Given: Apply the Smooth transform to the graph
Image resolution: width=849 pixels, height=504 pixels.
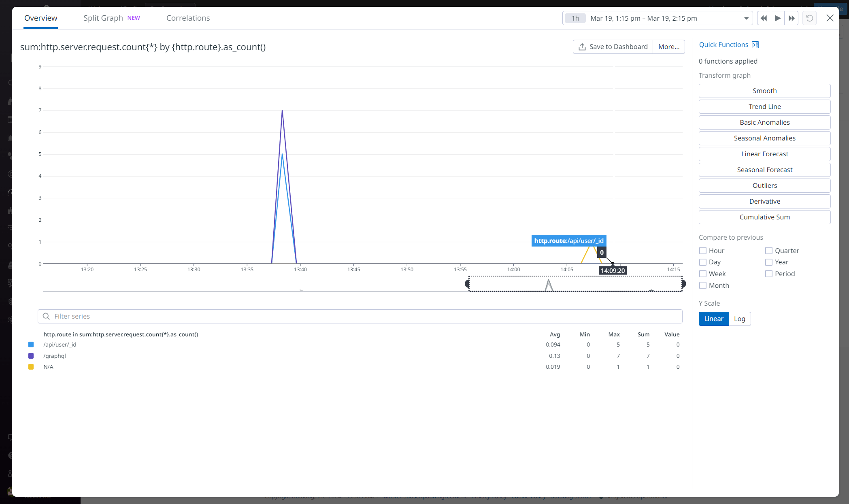Looking at the screenshot, I should click(764, 91).
